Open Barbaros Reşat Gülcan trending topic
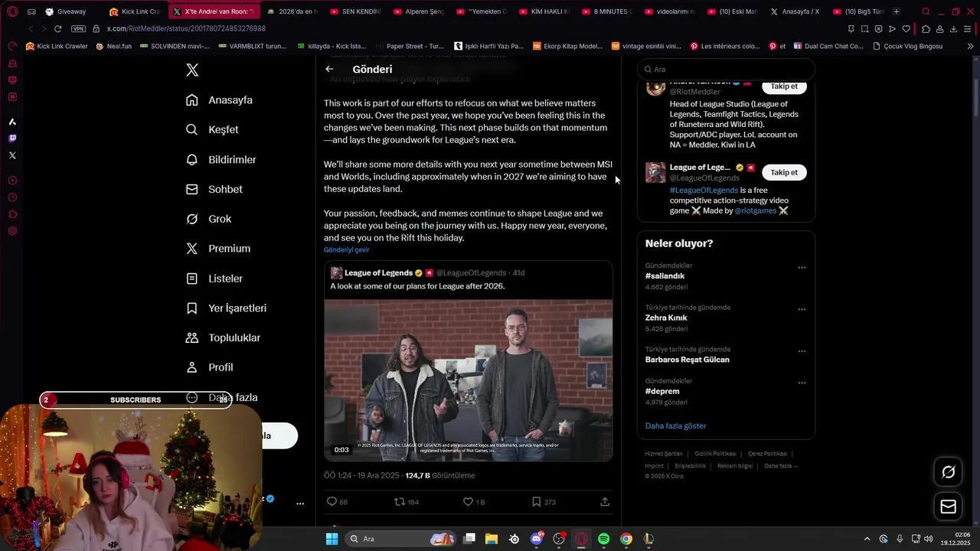 pyautogui.click(x=687, y=360)
